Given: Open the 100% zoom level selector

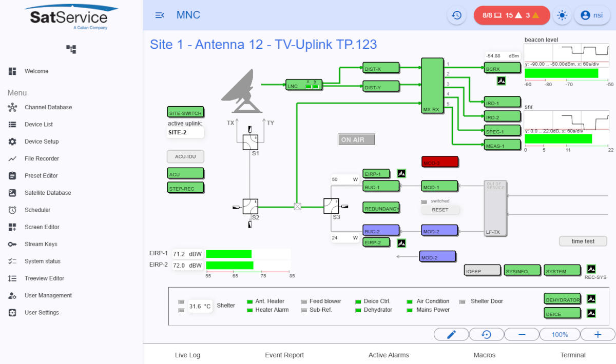Looking at the screenshot, I should [x=560, y=334].
